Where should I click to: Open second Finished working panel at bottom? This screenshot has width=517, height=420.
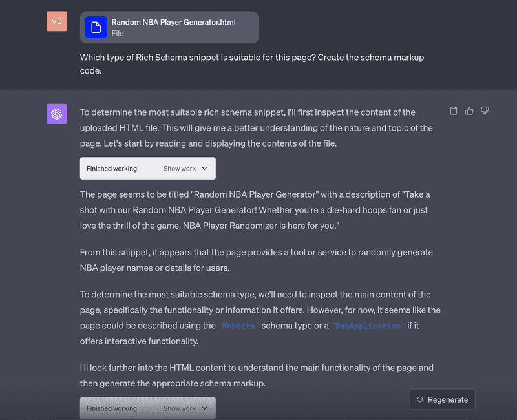(148, 408)
